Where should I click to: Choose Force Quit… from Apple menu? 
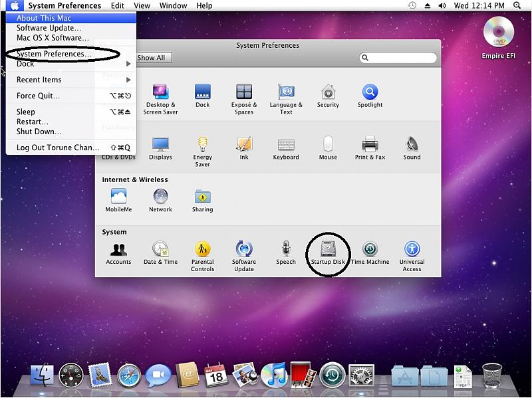[x=39, y=96]
